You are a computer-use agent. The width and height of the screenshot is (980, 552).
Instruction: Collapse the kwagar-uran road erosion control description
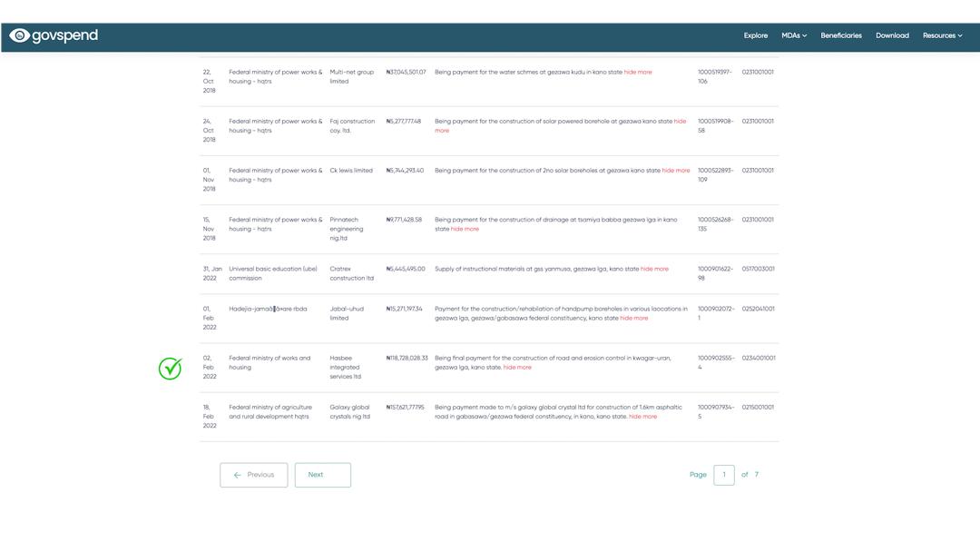[517, 368]
